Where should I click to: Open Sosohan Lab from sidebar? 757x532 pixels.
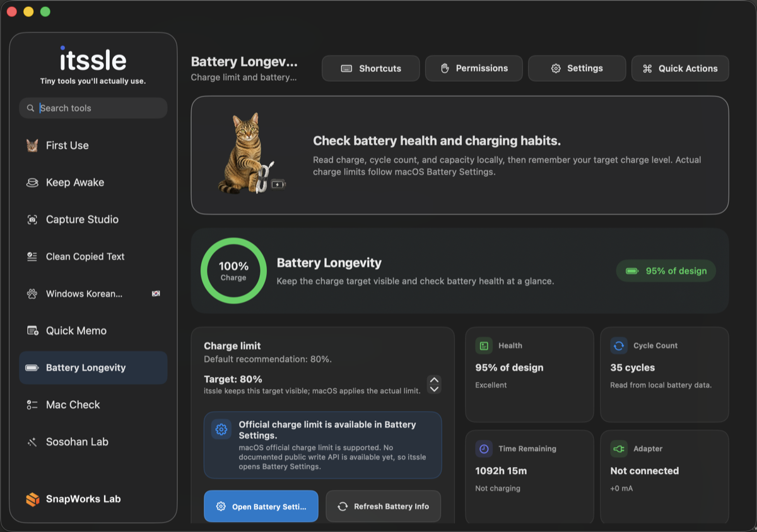click(x=93, y=442)
